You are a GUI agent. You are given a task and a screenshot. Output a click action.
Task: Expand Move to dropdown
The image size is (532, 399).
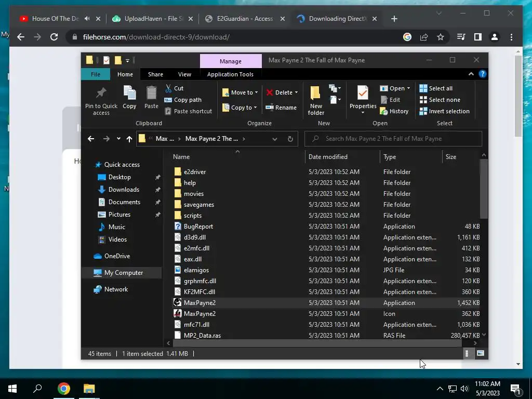point(257,92)
